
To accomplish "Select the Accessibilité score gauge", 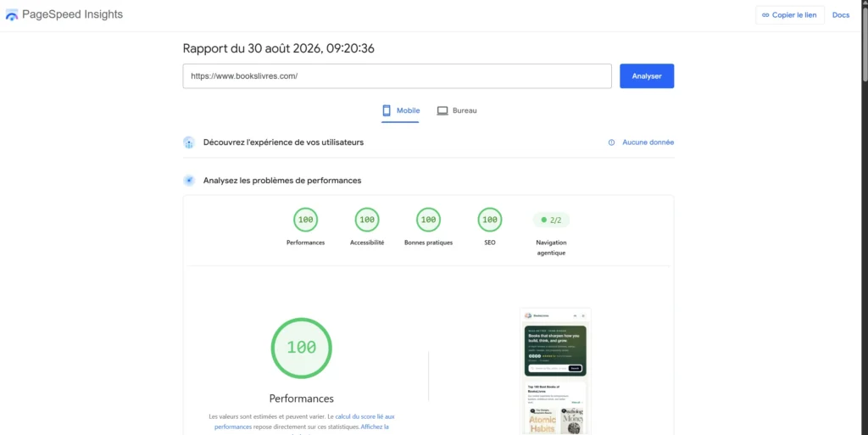I will pyautogui.click(x=367, y=220).
